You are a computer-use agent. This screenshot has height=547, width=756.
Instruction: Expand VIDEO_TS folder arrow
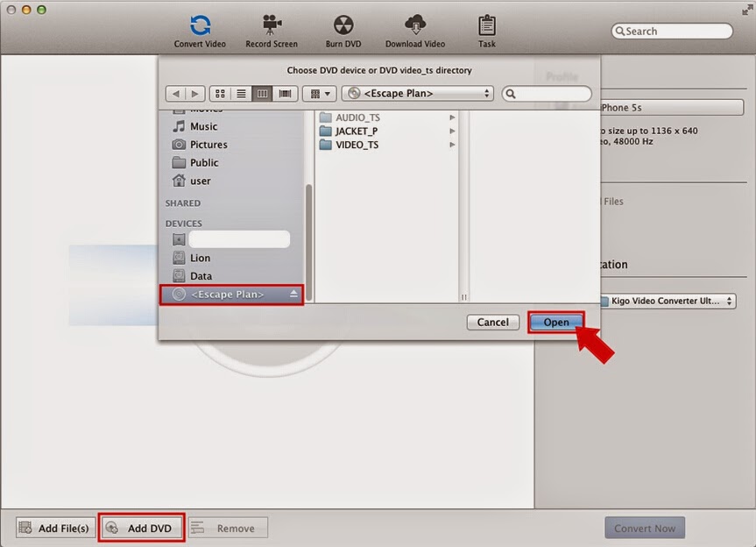[452, 145]
